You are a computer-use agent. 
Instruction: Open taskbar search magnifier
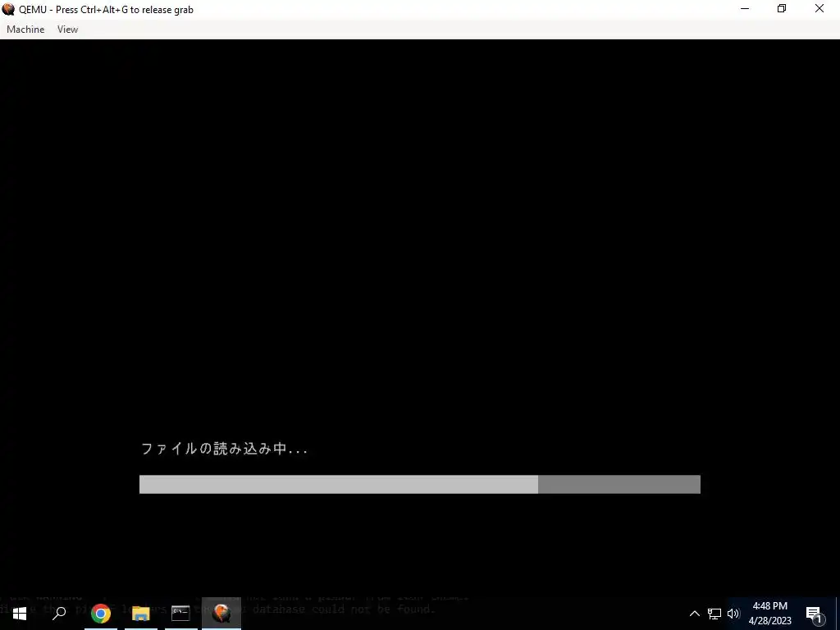point(59,614)
